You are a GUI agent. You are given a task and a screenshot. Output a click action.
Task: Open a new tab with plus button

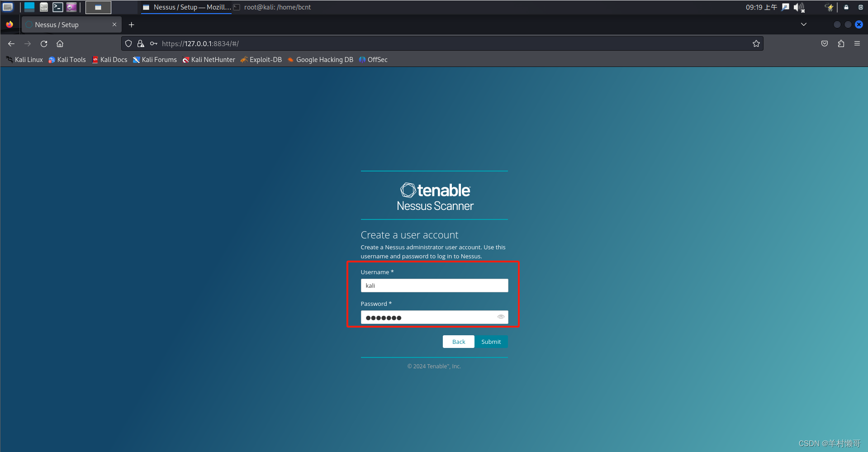point(132,24)
